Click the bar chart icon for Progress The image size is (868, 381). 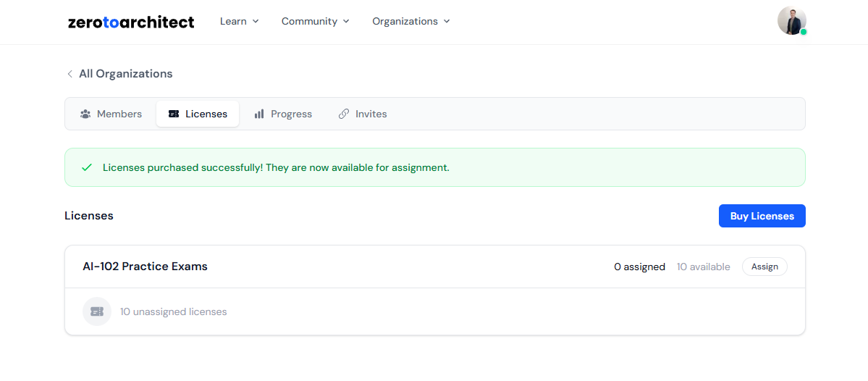pos(259,114)
